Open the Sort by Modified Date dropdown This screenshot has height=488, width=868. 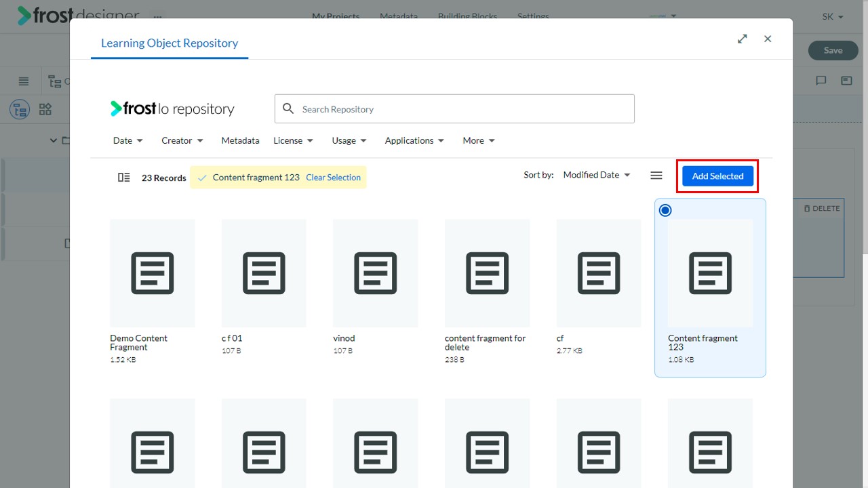[x=597, y=175]
